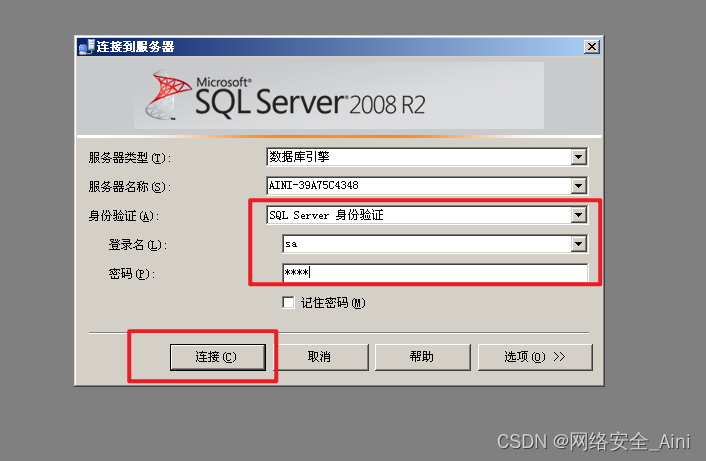Viewport: 706px width, 461px height.
Task: Close the 连接到服务器 dialog with X
Action: (x=592, y=46)
